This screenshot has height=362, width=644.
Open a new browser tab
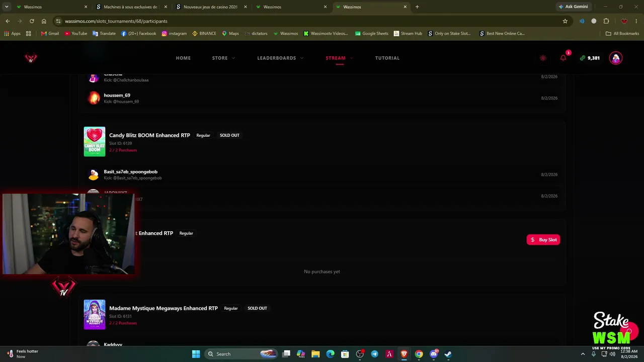click(417, 7)
